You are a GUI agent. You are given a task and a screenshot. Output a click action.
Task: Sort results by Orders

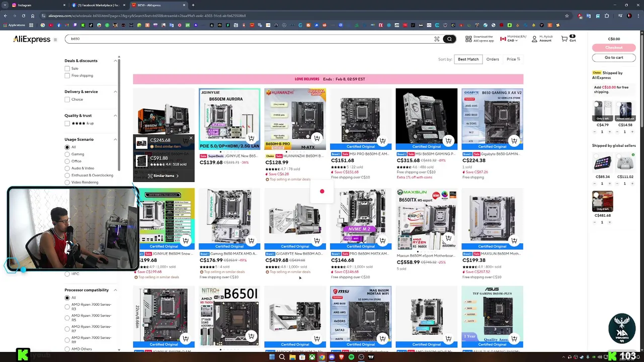tap(493, 59)
